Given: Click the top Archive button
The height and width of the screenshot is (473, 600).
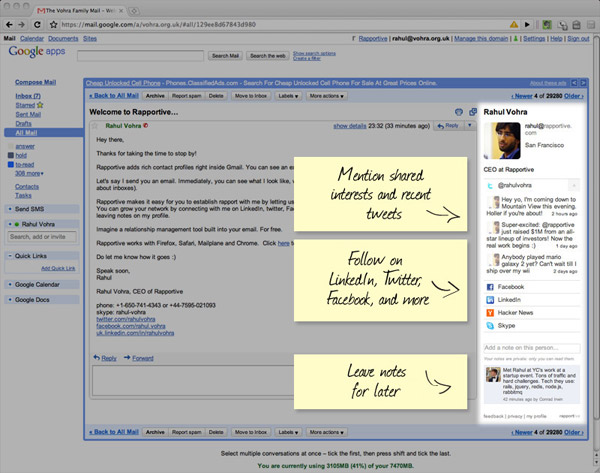Looking at the screenshot, I should click(155, 95).
